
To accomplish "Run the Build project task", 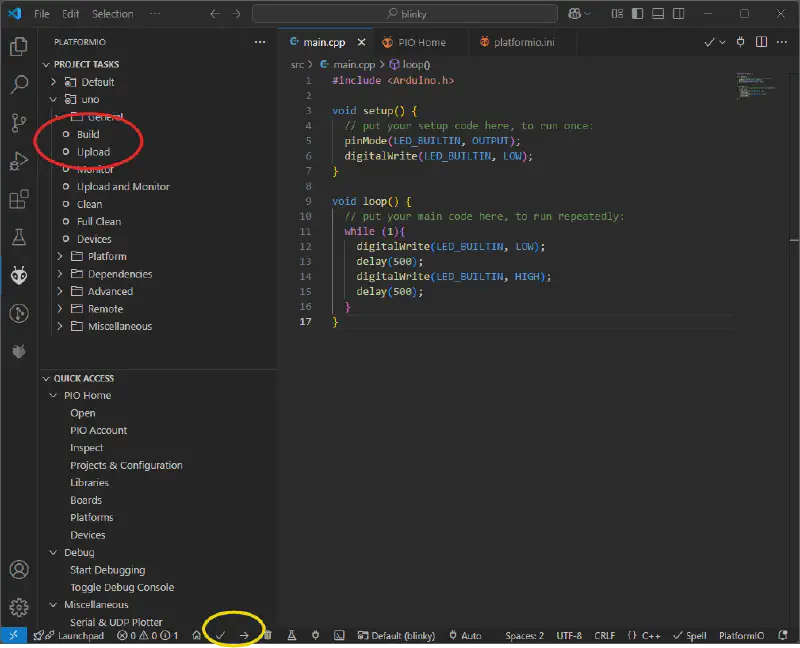I will click(x=88, y=134).
